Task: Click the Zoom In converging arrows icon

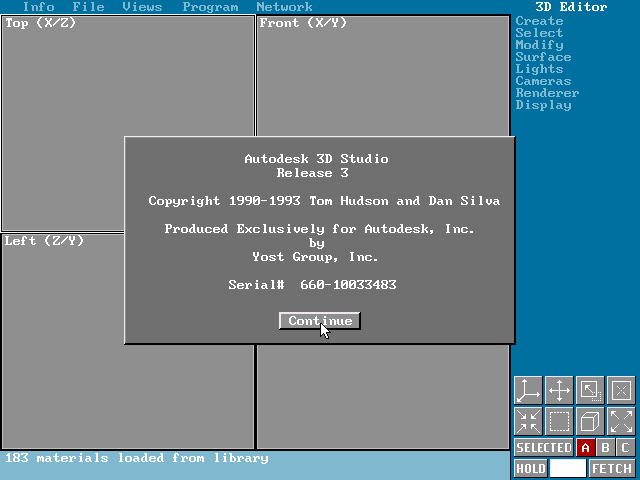Action: 528,421
